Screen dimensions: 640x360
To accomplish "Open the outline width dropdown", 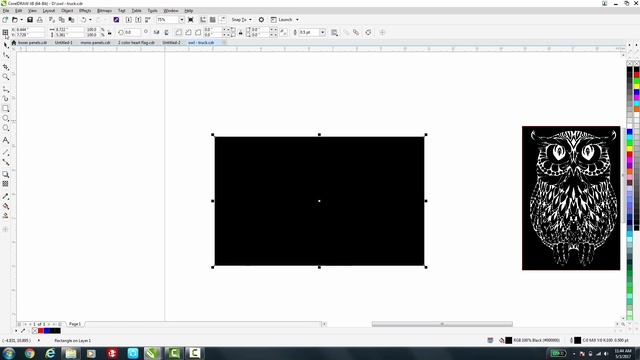I will pyautogui.click(x=322, y=32).
